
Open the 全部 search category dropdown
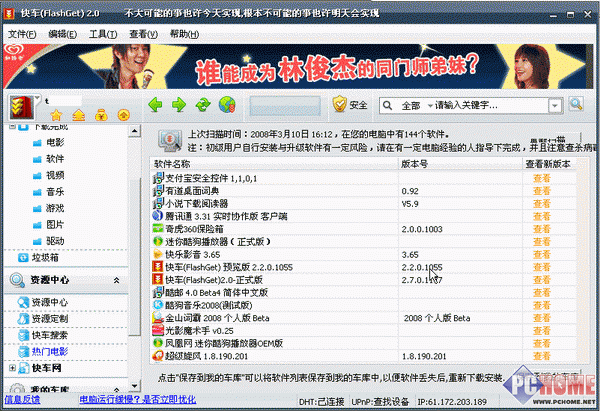point(416,105)
